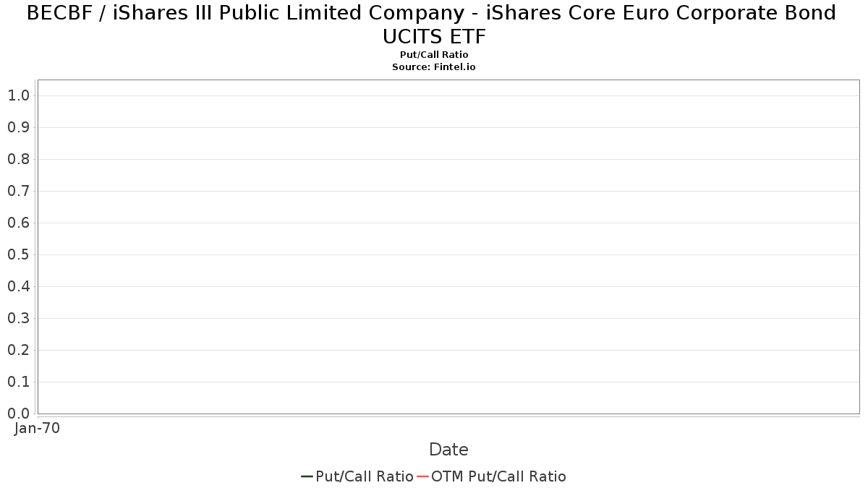The width and height of the screenshot is (868, 488).
Task: Click the 0.5 y-axis label
Action: pyautogui.click(x=18, y=254)
